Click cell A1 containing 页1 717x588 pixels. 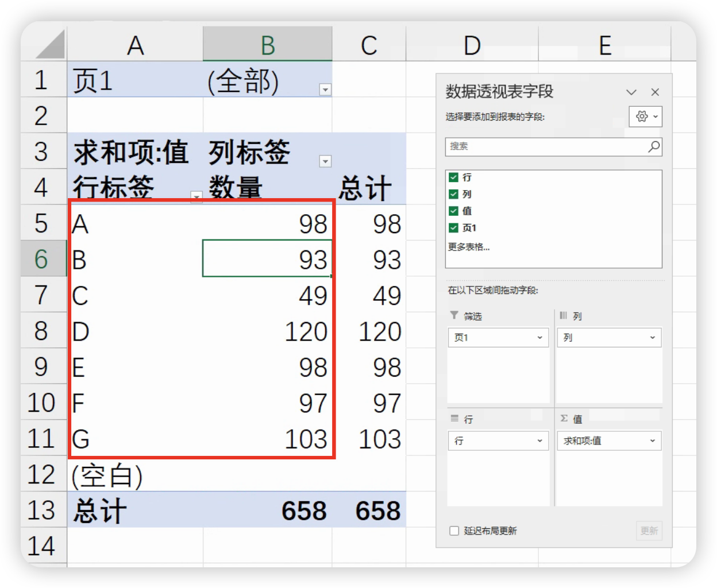tap(135, 80)
